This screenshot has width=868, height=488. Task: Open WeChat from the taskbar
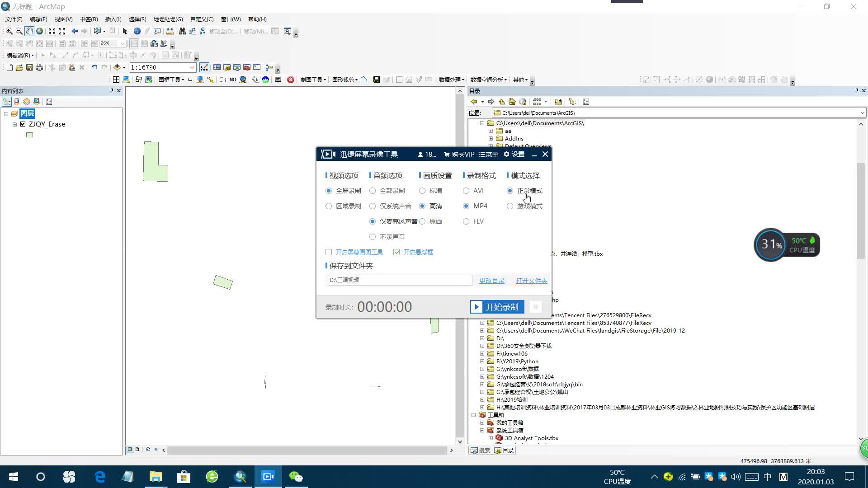coord(296,477)
